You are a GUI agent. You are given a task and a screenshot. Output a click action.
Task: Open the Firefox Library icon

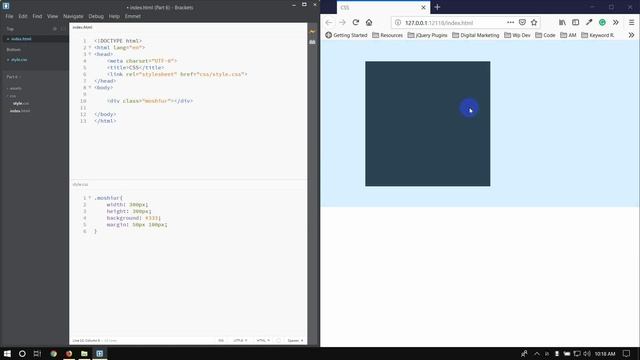pyautogui.click(x=562, y=22)
